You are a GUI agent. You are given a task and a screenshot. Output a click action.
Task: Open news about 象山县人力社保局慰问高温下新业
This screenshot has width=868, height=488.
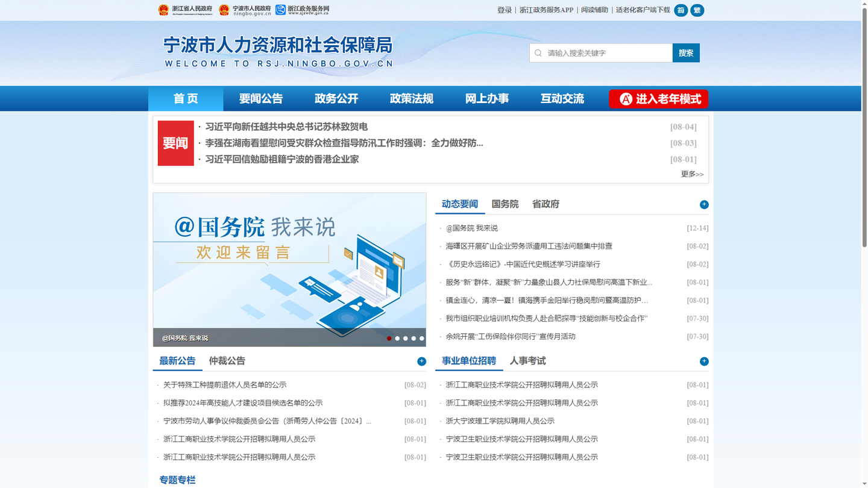tap(549, 283)
